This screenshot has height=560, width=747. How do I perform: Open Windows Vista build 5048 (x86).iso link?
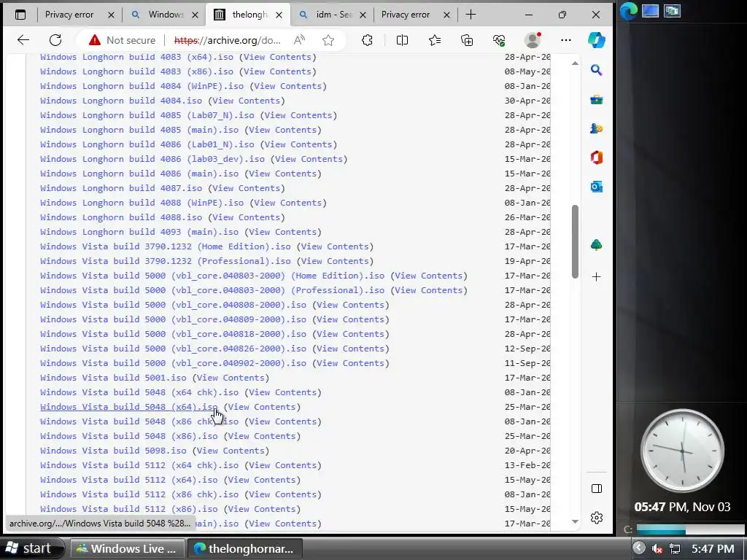click(128, 436)
